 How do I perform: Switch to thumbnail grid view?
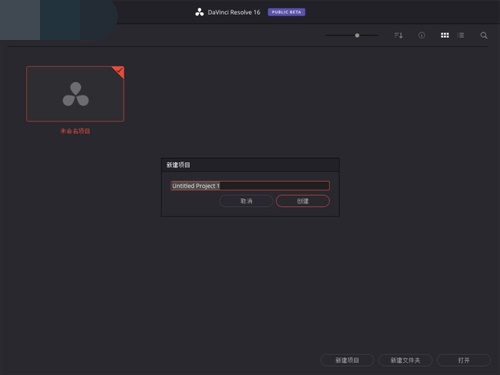[445, 35]
